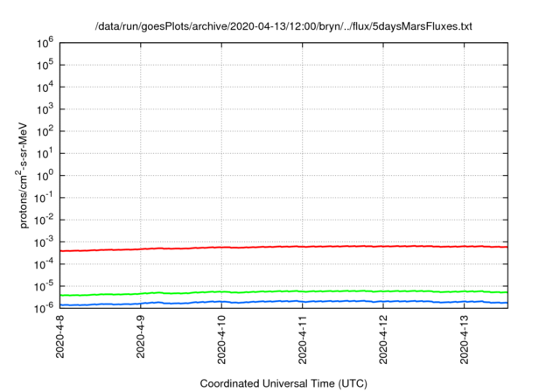Screen dimensions: 560x392
Task: Click the y-axis label 10^-1
Action: tap(43, 198)
